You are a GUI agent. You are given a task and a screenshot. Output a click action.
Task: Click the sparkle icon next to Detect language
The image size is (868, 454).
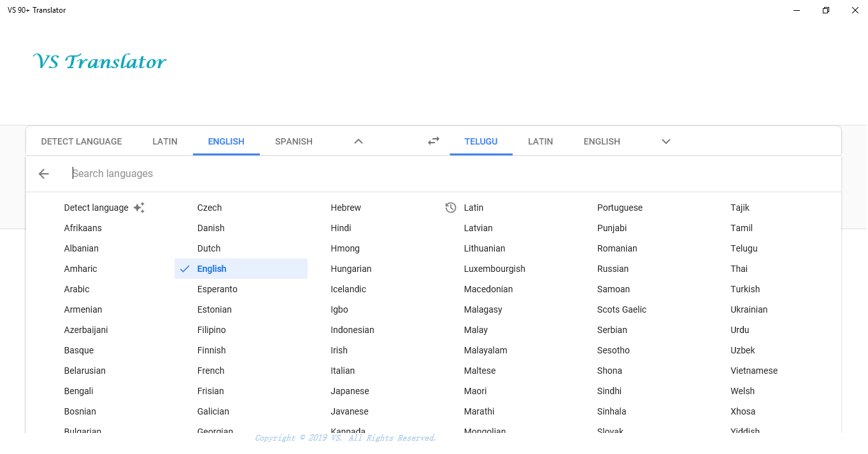139,208
